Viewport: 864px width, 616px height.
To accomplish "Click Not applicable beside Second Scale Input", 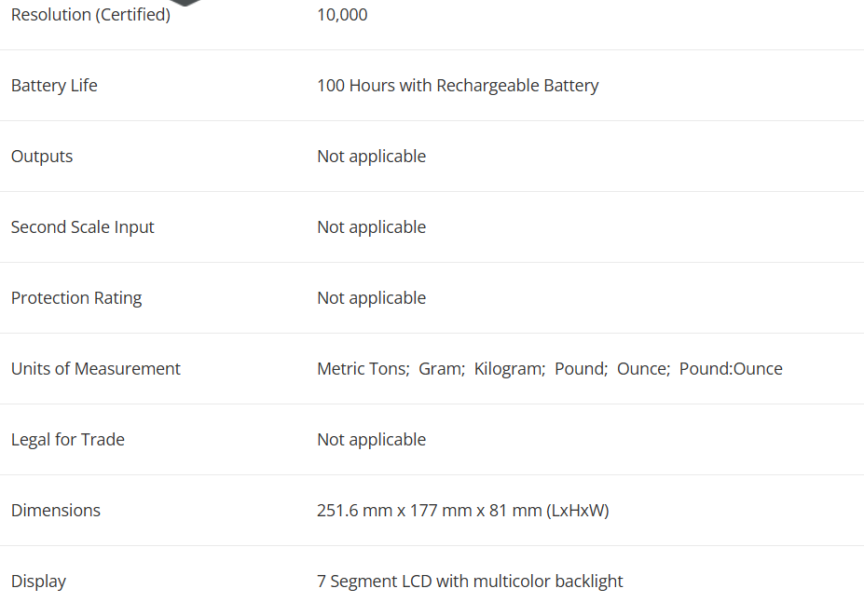I will pos(371,227).
